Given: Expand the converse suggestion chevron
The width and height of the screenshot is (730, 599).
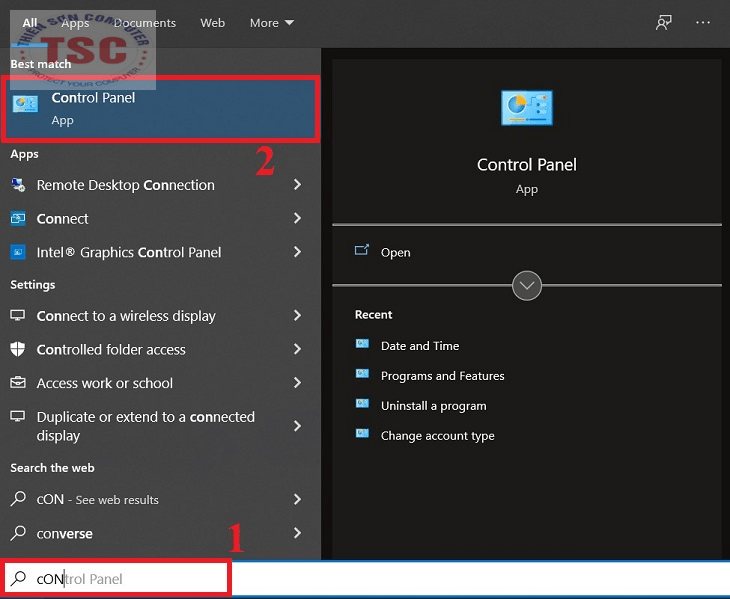Looking at the screenshot, I should tap(297, 533).
